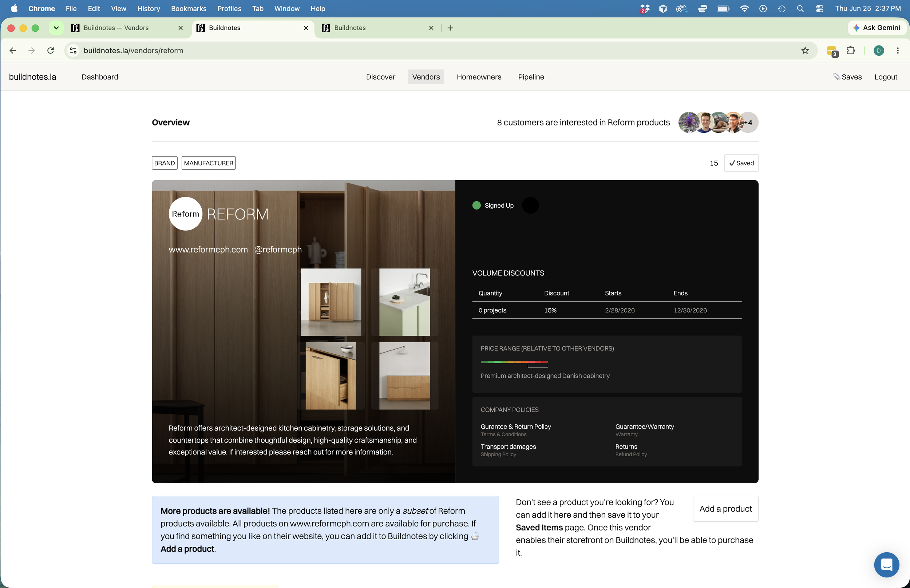The image size is (910, 588).
Task: Open a new tab with plus button
Action: tap(450, 28)
